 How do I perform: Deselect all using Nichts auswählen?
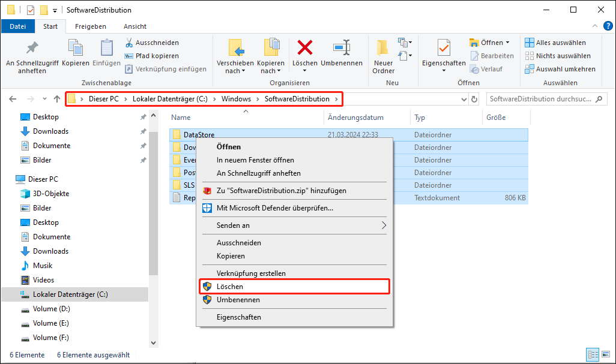pos(558,56)
